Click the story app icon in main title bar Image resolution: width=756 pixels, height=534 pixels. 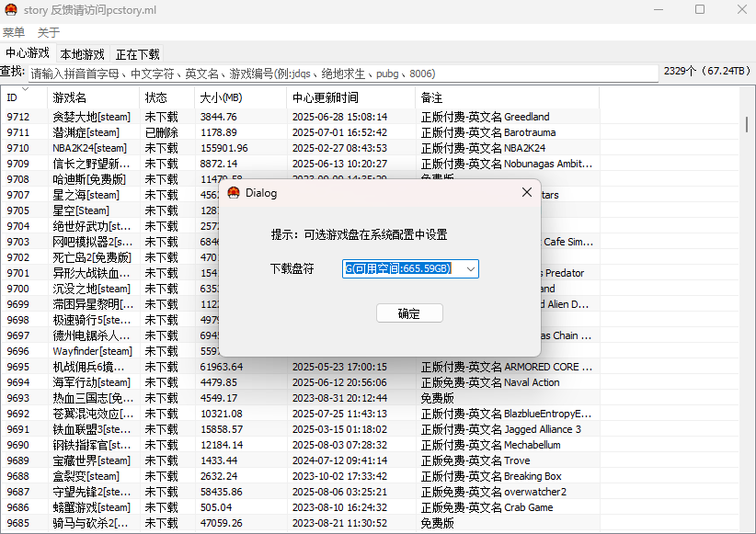click(x=11, y=9)
